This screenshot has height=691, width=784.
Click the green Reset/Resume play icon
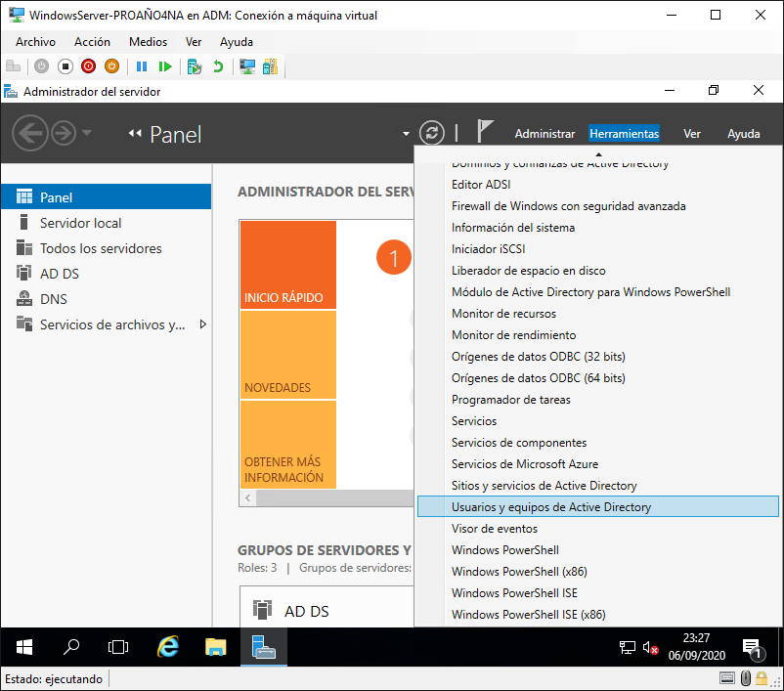coord(165,66)
